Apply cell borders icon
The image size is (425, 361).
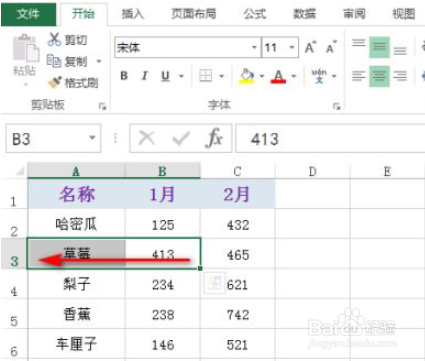pyautogui.click(x=205, y=76)
